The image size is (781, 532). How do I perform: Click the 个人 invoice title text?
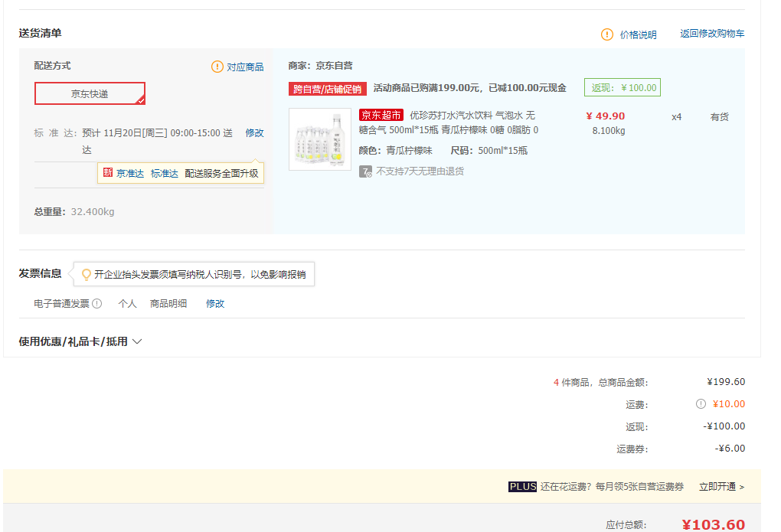[128, 303]
